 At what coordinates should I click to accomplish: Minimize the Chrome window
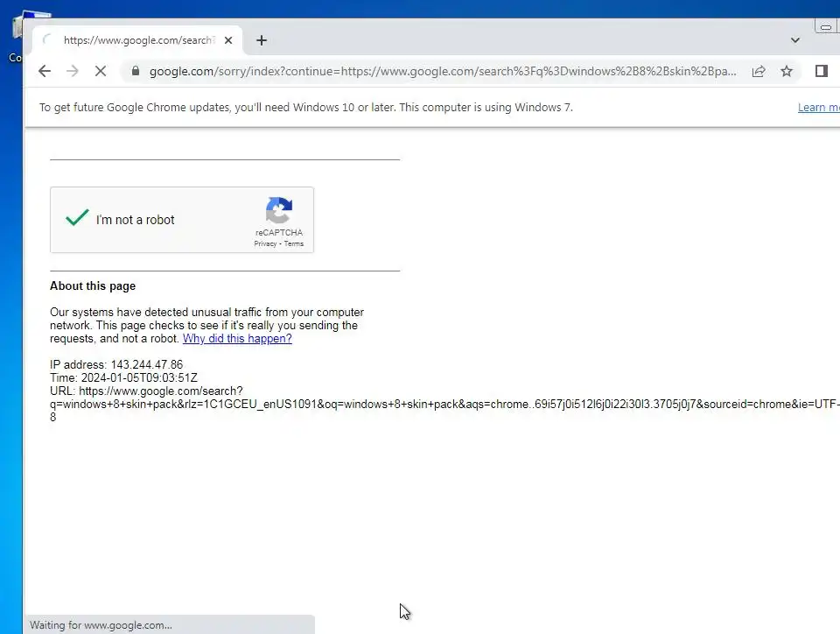[x=826, y=26]
